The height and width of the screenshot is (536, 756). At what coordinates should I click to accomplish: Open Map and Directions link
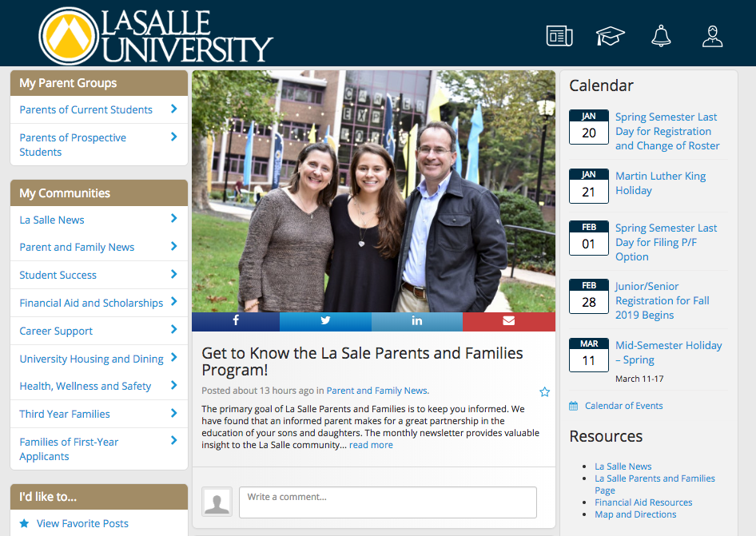pyautogui.click(x=635, y=514)
